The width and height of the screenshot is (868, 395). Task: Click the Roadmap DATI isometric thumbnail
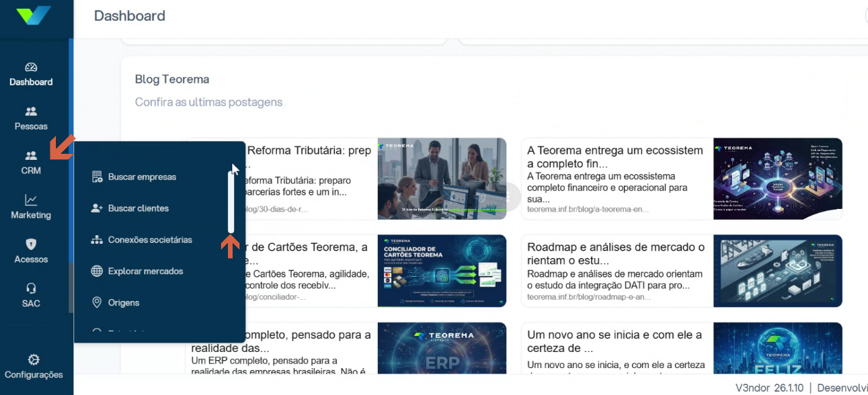coord(778,271)
